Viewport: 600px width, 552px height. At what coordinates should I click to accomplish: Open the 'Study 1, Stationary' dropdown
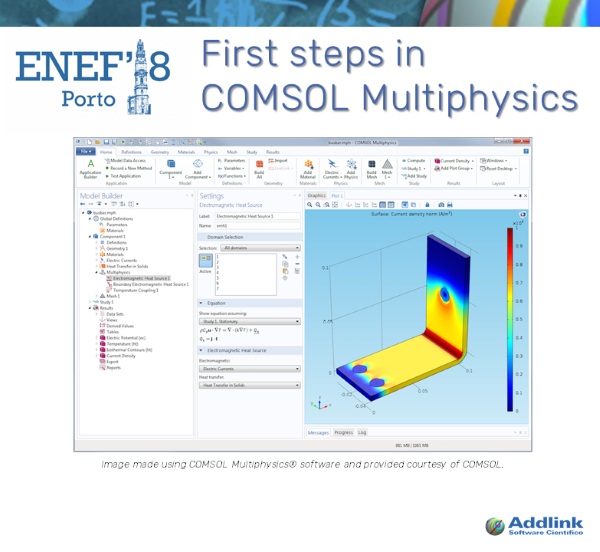(248, 322)
